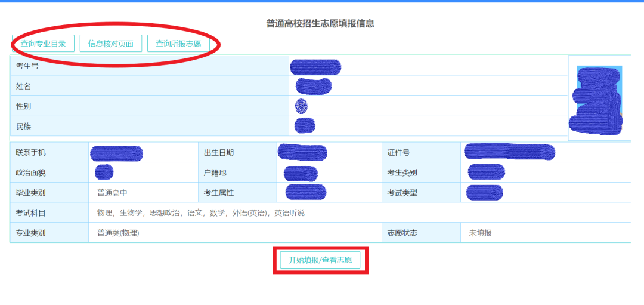
Task: Click the 户籍地 label cell
Action: 237,172
